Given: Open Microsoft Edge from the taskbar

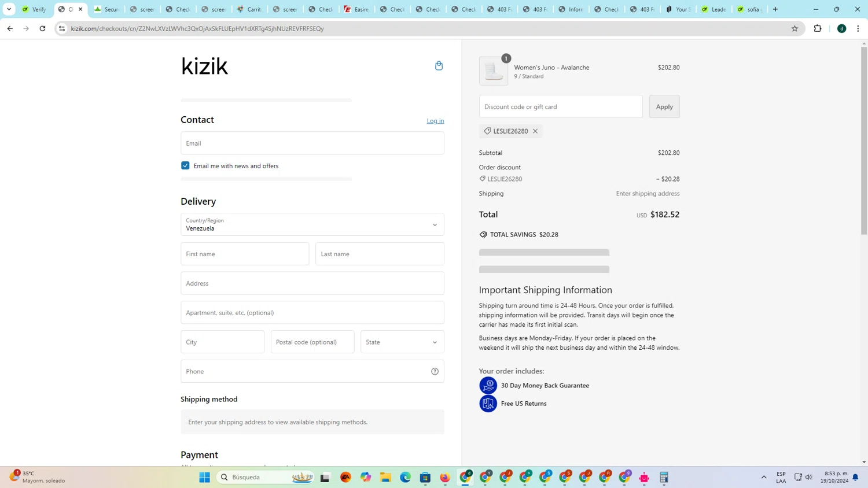Looking at the screenshot, I should point(405,477).
